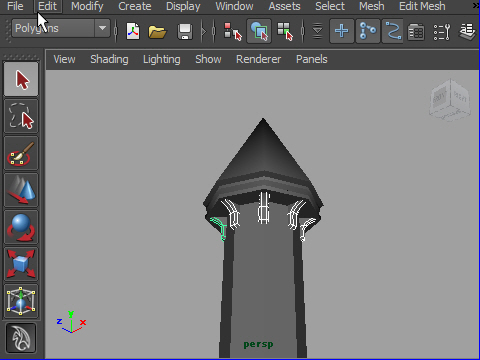
Task: Show the tool settings wrench icon
Action: coord(442,32)
